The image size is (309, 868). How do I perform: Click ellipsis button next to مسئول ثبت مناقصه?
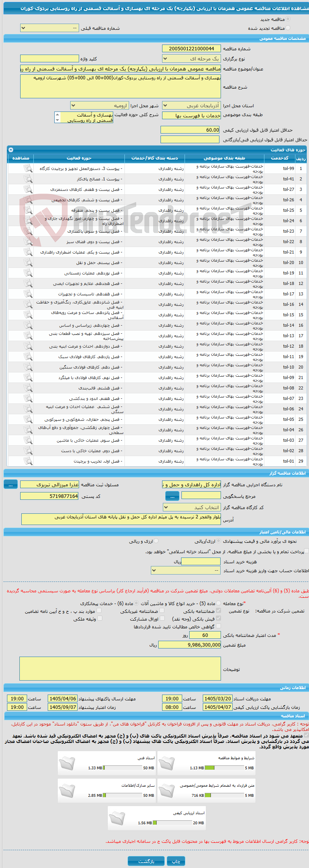pos(10,484)
